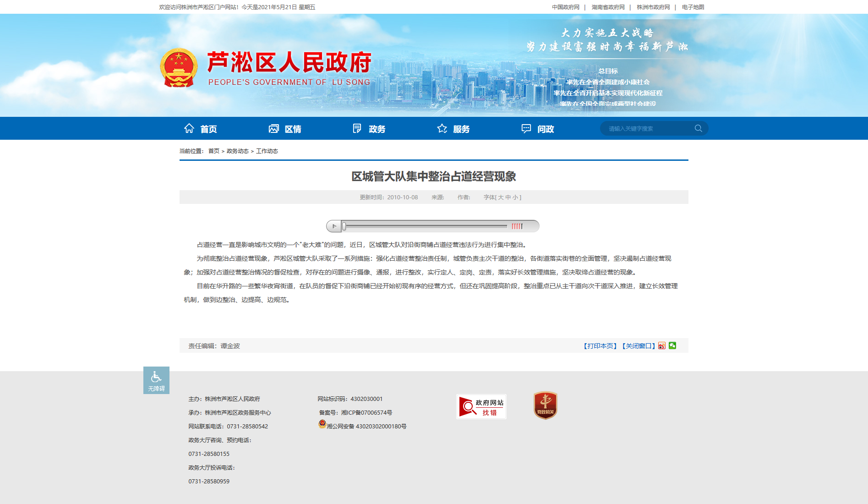Go to 首页 in breadcrumb
868x504 pixels.
coord(214,151)
